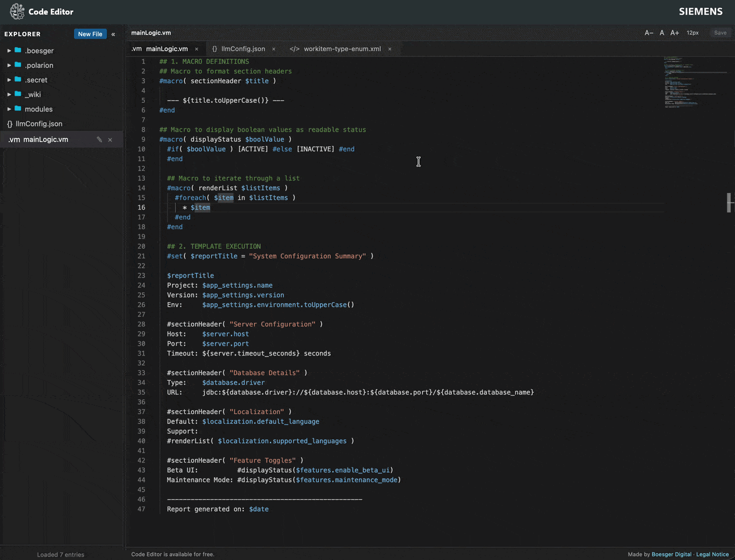
Task: Expand the modules folder
Action: pyautogui.click(x=9, y=109)
